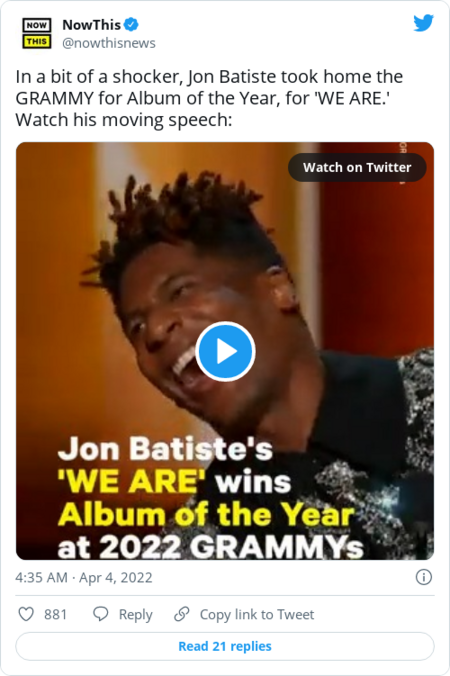Open the @nowthisnews handle link
This screenshot has width=450, height=676.
click(109, 43)
